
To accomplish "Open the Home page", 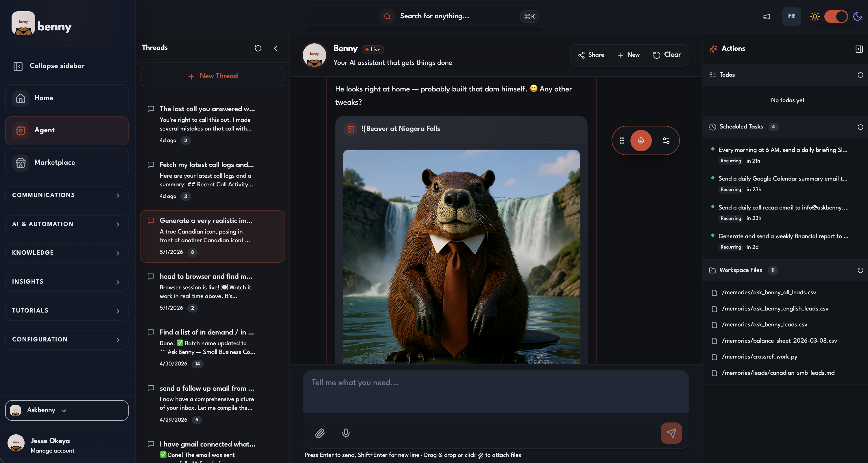I will [x=67, y=98].
